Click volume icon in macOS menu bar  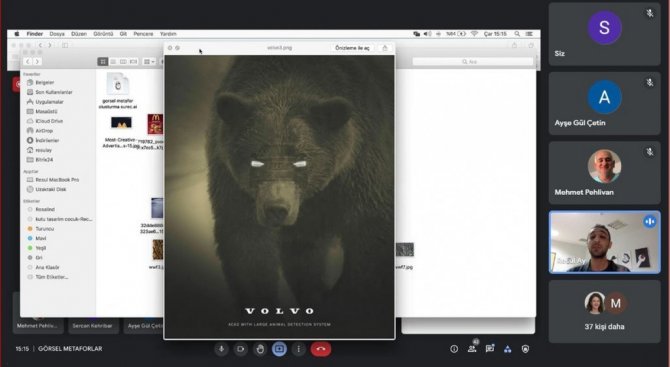pyautogui.click(x=427, y=34)
